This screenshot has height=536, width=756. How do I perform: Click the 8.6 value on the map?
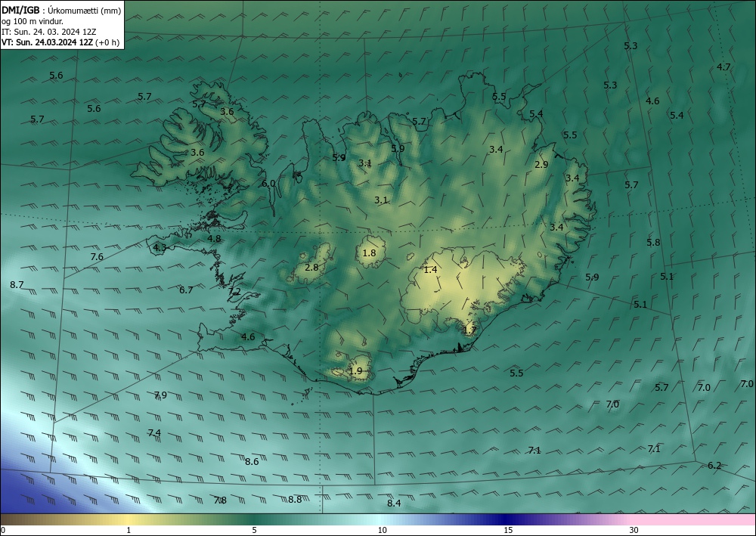point(252,462)
